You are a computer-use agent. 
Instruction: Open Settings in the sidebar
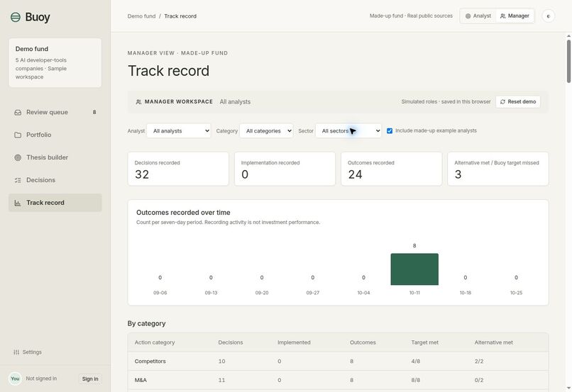point(28,352)
